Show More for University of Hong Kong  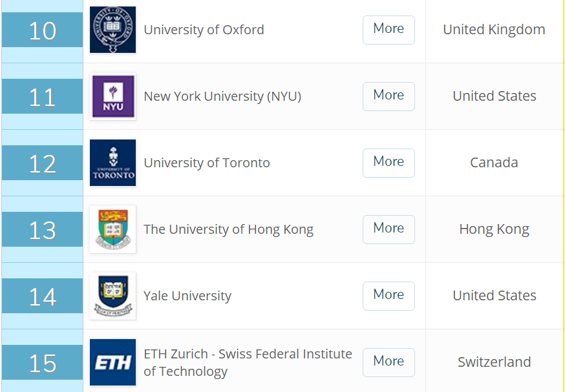click(389, 229)
